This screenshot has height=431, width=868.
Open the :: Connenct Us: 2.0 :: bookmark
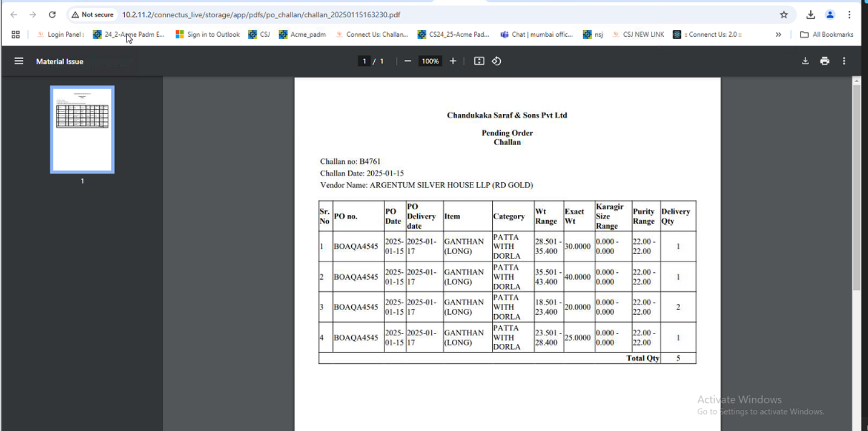[x=708, y=34]
